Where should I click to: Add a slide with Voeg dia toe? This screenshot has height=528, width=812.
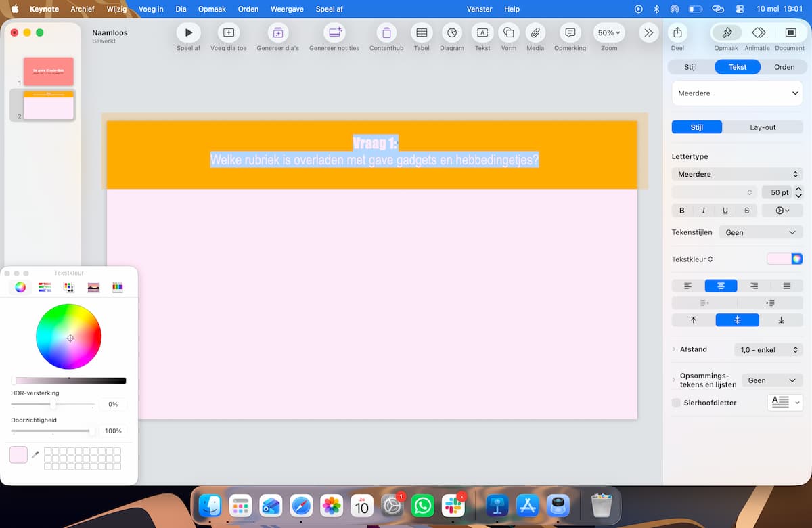click(229, 32)
